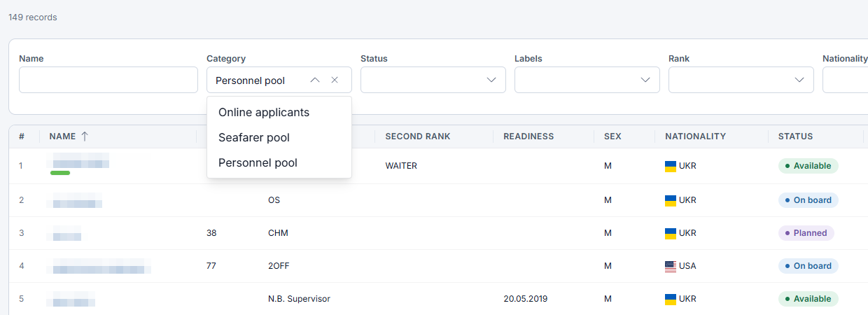Click the Ukraine flag in row 1
The width and height of the screenshot is (868, 315).
point(671,166)
